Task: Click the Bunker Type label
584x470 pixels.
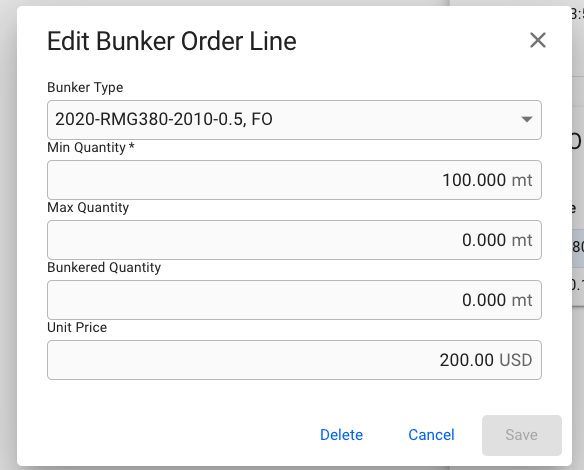Action: pyautogui.click(x=85, y=88)
